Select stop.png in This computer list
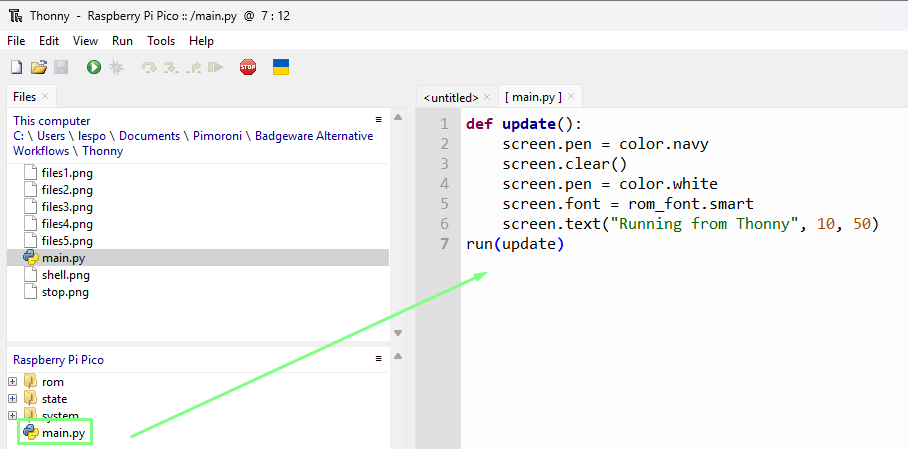 point(65,292)
